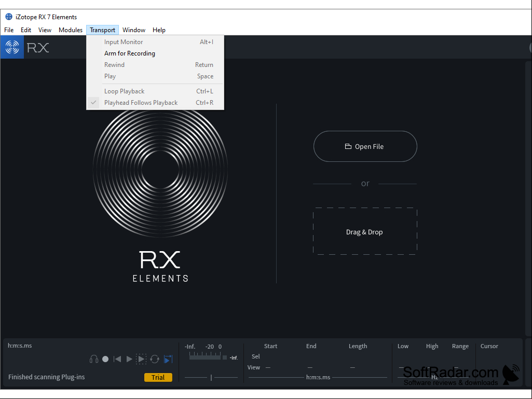Open the Window menu

click(134, 30)
